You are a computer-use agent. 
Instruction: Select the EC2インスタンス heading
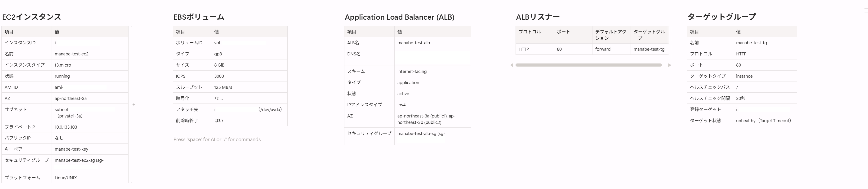[32, 16]
